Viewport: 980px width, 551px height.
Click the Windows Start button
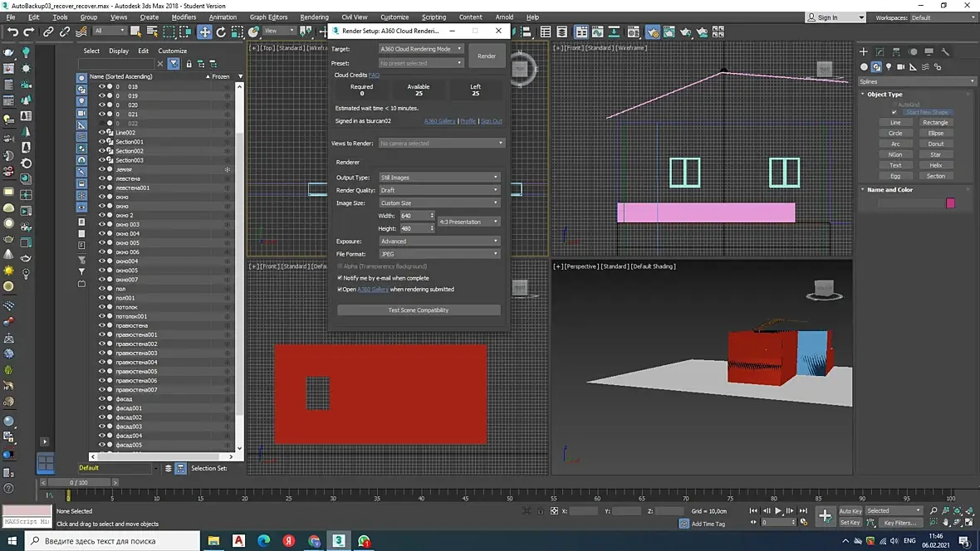click(x=12, y=541)
